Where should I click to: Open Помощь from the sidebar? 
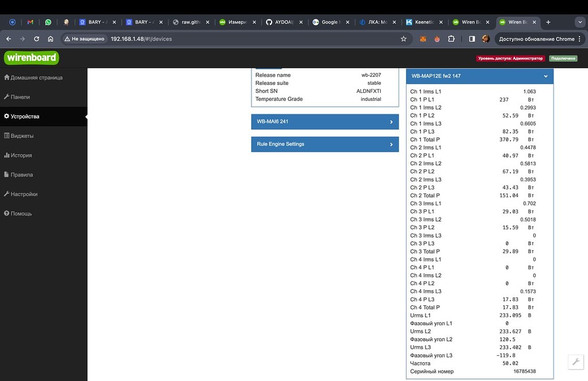point(23,213)
